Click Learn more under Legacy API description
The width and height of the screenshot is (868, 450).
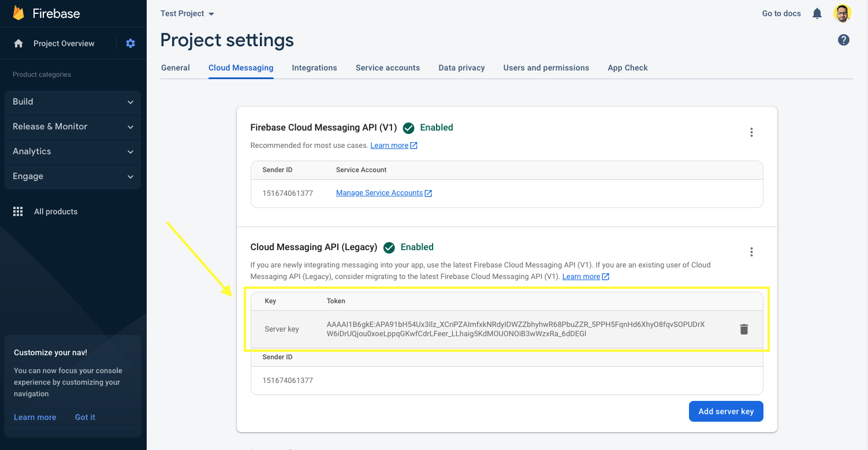[x=581, y=277]
